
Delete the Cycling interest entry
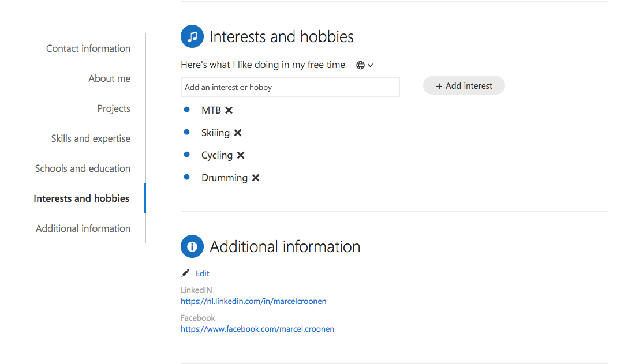pyautogui.click(x=240, y=155)
